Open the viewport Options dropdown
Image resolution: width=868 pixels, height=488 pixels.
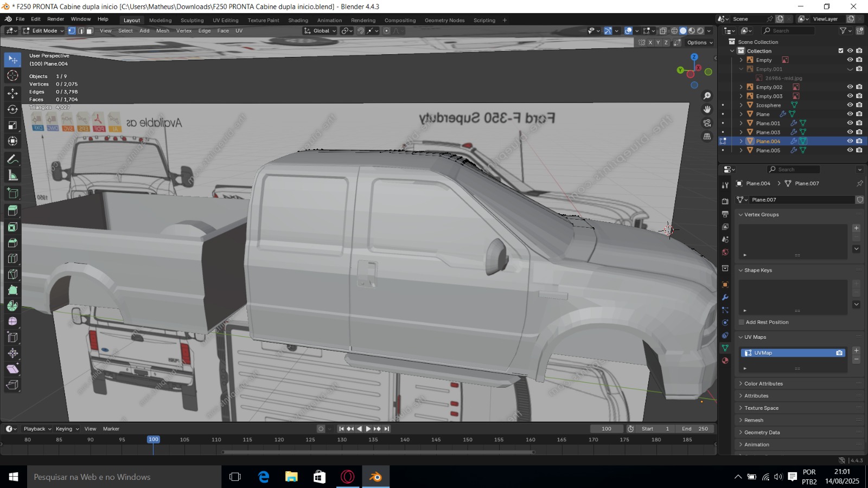click(700, 42)
